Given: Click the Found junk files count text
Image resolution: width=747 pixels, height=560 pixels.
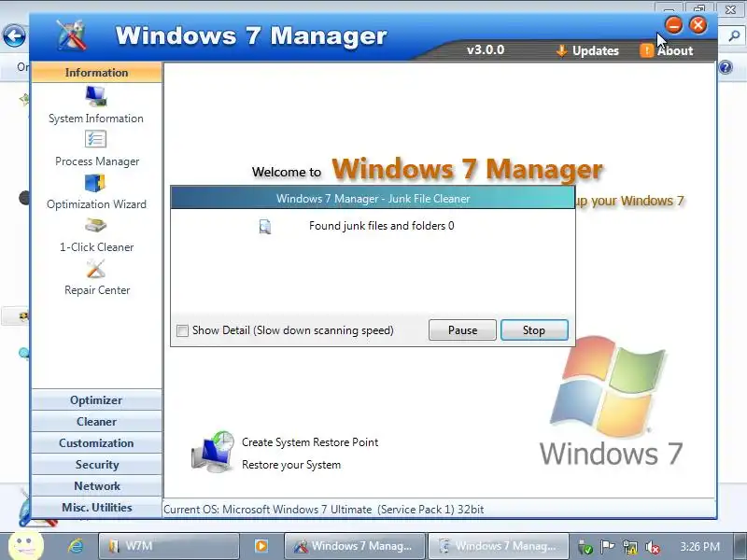Looking at the screenshot, I should 382,226.
